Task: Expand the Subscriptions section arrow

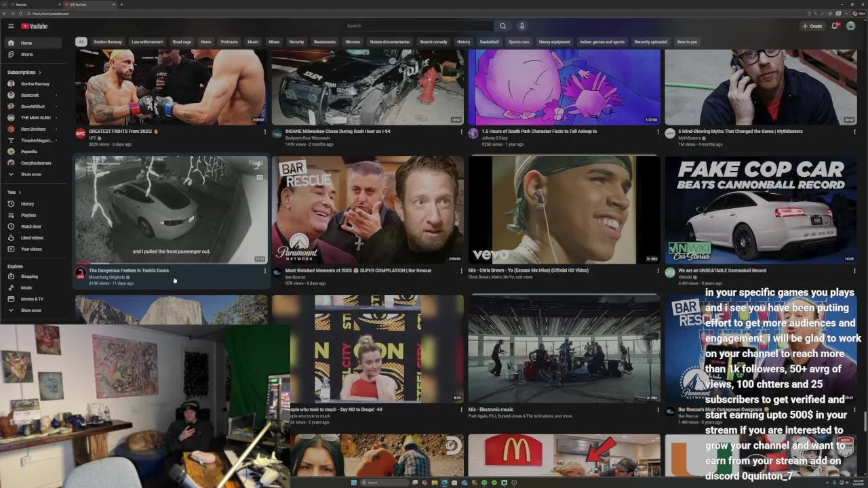Action: click(x=39, y=73)
